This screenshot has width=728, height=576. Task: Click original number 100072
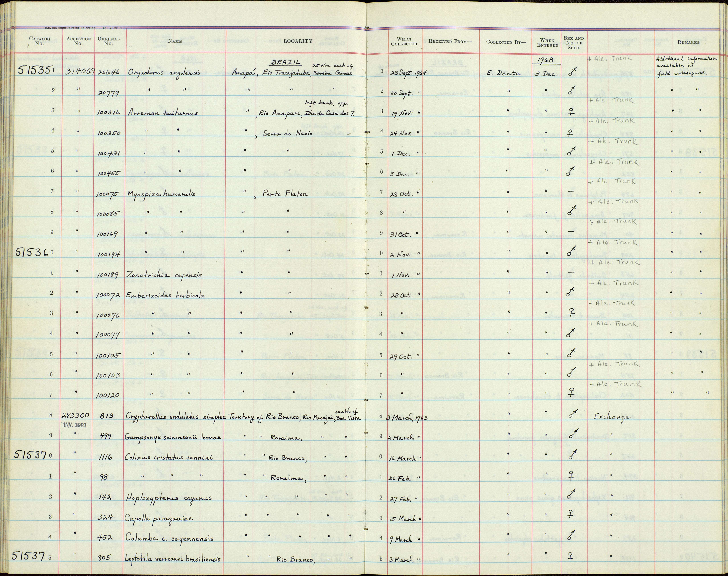pyautogui.click(x=108, y=295)
